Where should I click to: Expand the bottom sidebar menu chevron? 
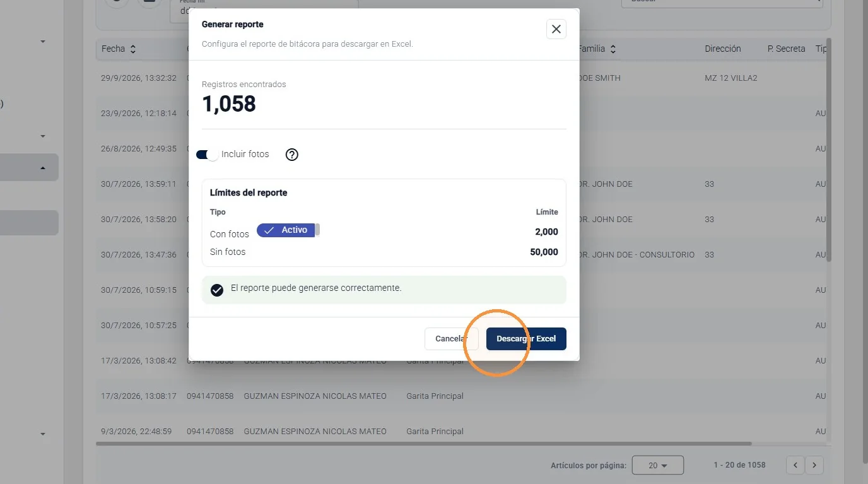[43, 434]
